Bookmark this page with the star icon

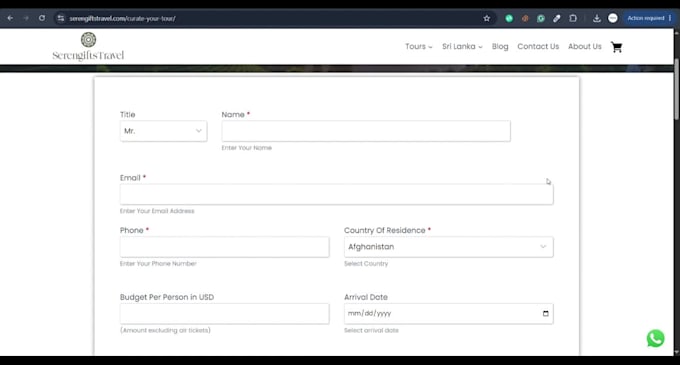(x=487, y=18)
